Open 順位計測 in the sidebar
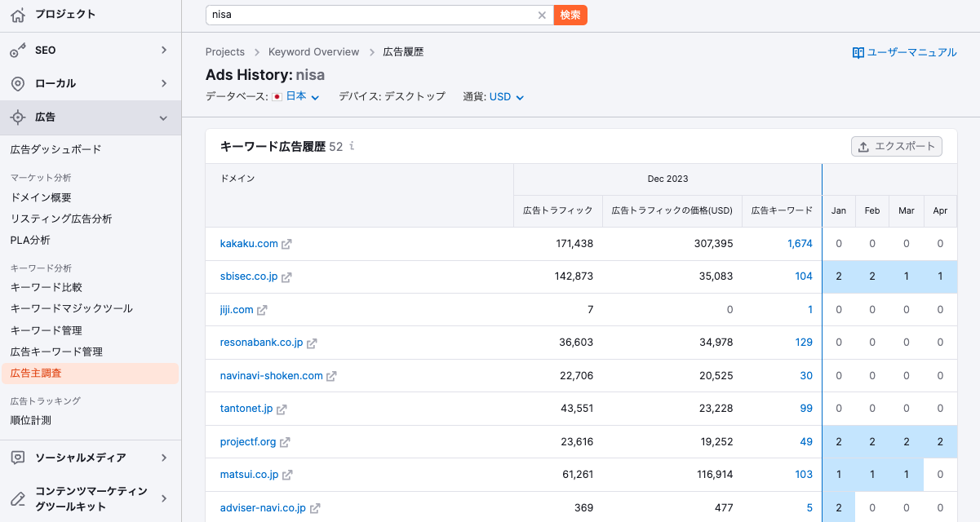Image resolution: width=980 pixels, height=522 pixels. click(x=31, y=421)
